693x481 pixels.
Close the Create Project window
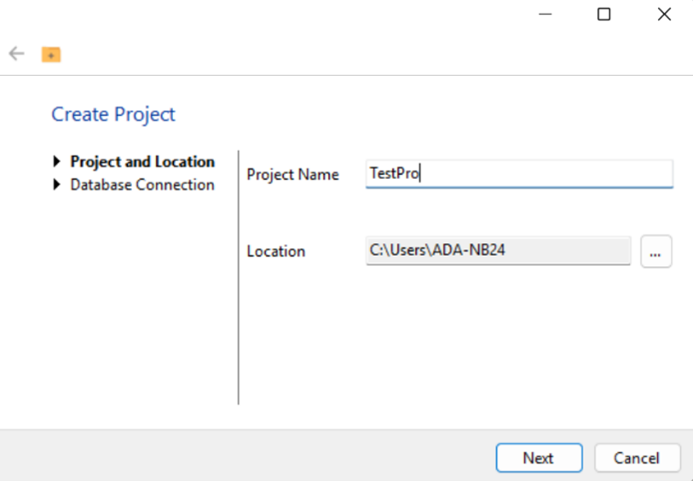tap(664, 15)
